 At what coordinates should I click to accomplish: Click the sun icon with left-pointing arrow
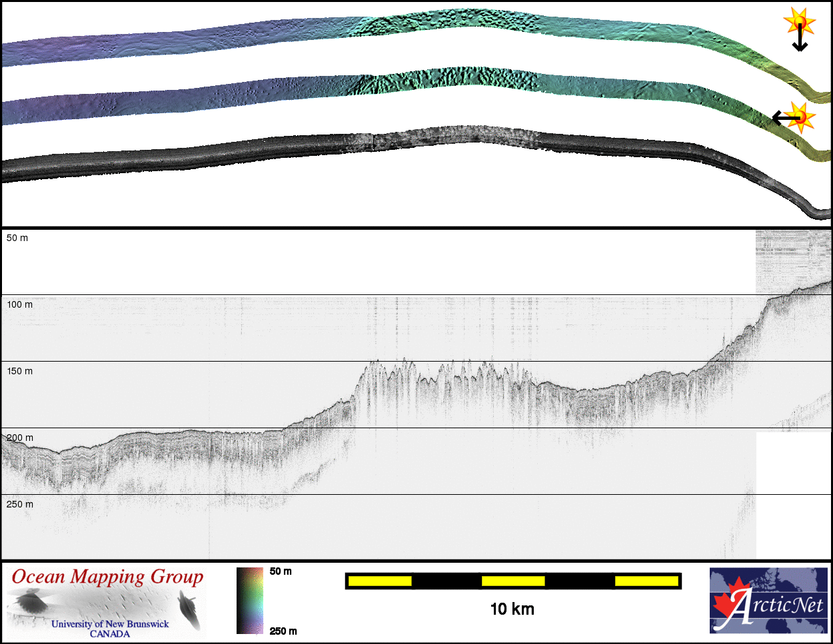click(x=803, y=117)
